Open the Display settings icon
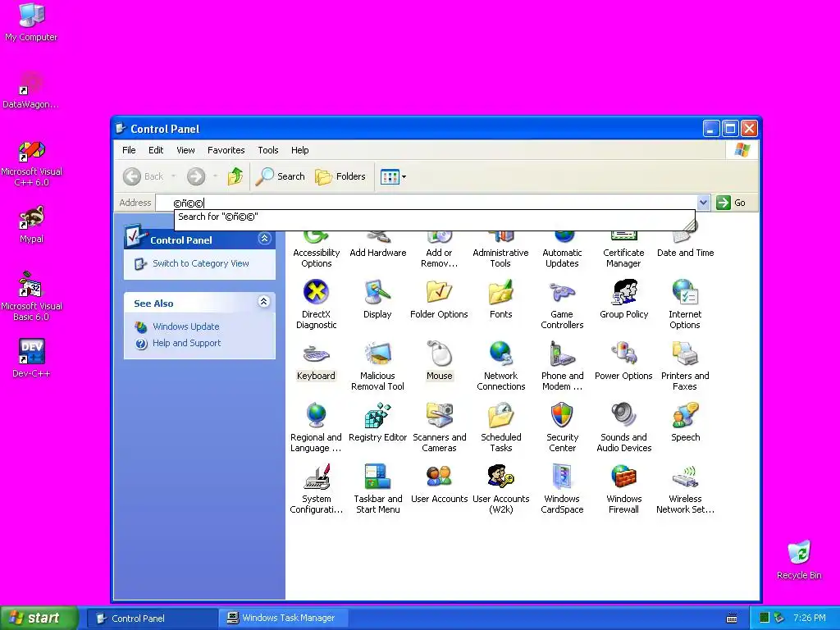 coord(377,299)
